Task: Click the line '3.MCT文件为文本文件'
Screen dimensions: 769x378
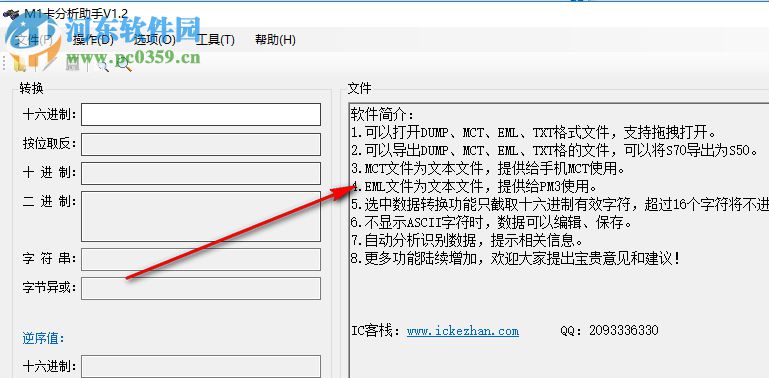Action: click(x=488, y=169)
